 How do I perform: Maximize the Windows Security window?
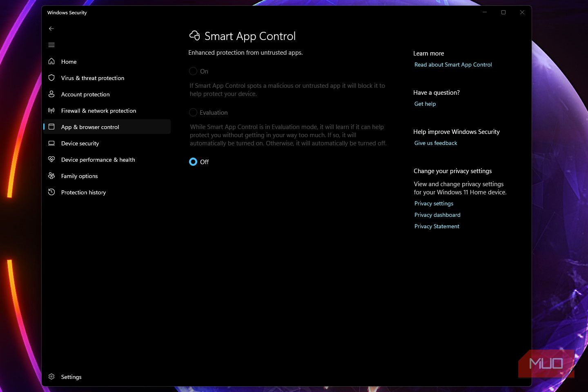(x=503, y=12)
